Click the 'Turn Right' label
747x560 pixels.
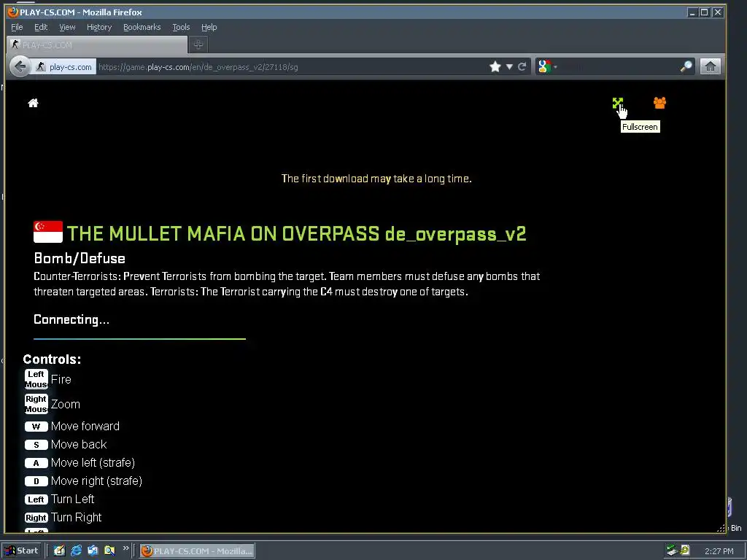pyautogui.click(x=76, y=517)
